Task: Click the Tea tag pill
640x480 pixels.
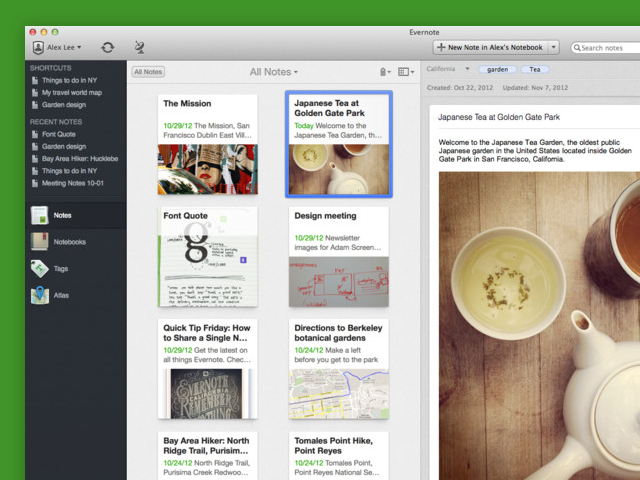Action: pyautogui.click(x=535, y=69)
